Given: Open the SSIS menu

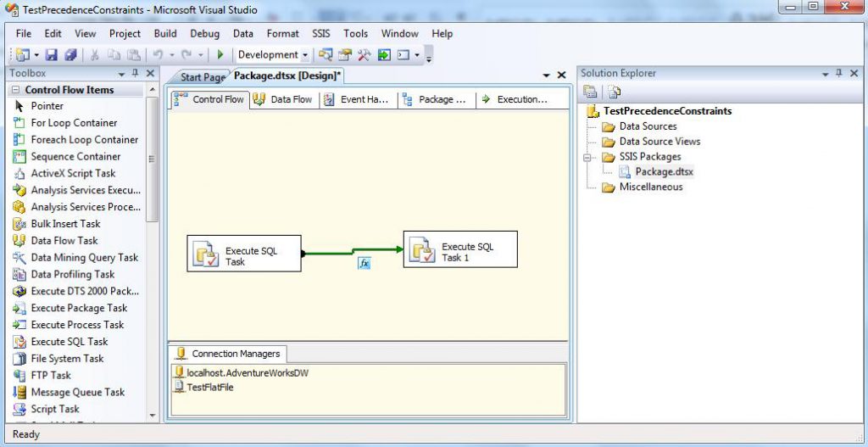Looking at the screenshot, I should pyautogui.click(x=321, y=33).
